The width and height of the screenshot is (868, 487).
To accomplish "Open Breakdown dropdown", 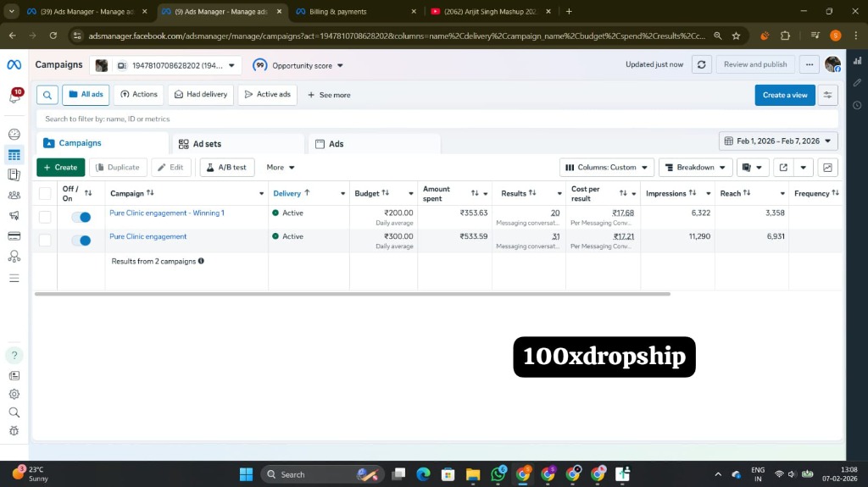I will pos(695,168).
